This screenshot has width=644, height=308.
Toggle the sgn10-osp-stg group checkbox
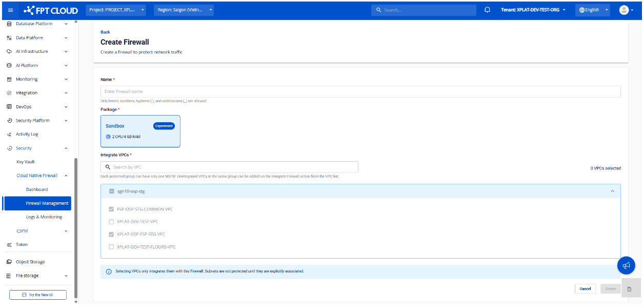coord(111,191)
